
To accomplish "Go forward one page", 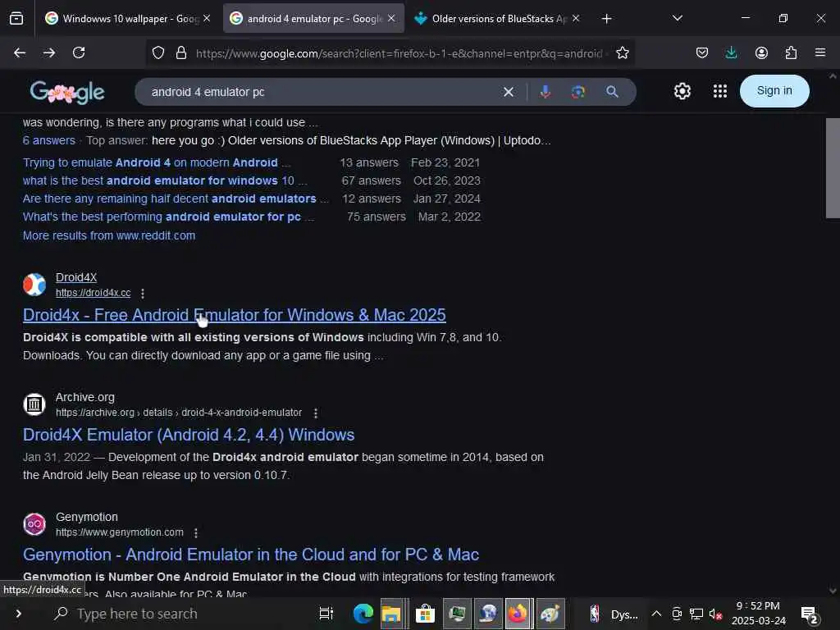I will [48, 52].
